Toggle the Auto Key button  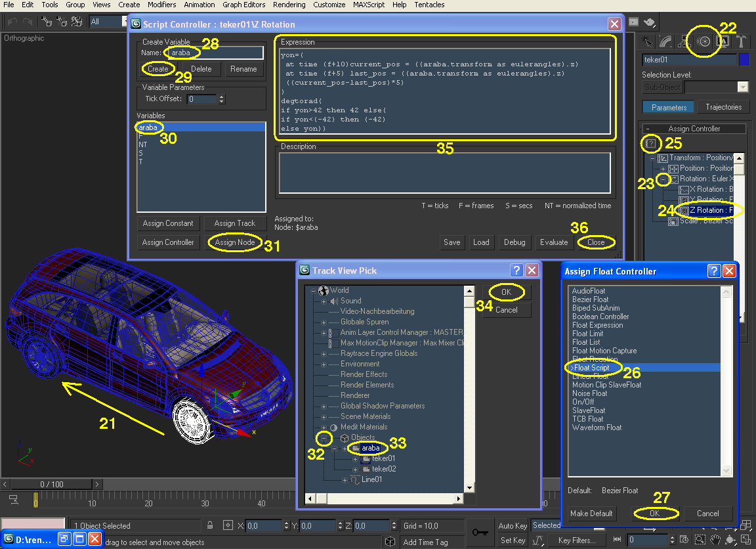coord(513,525)
